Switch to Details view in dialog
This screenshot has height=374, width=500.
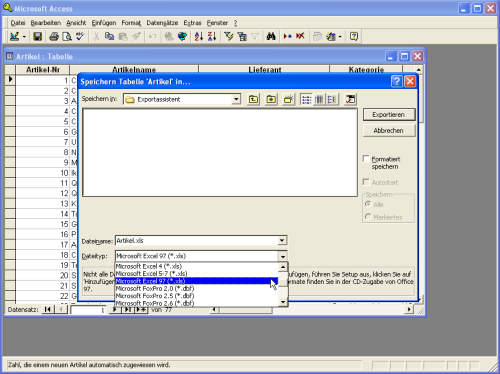click(x=319, y=99)
